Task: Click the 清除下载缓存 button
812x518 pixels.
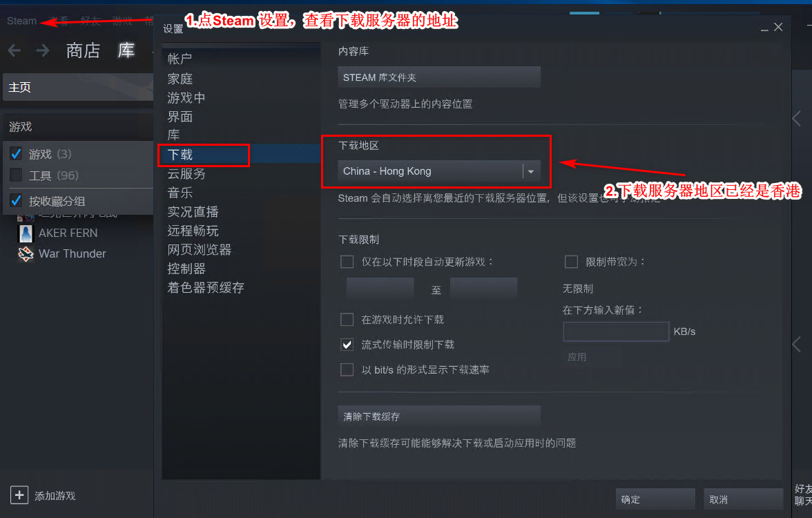Action: [439, 416]
